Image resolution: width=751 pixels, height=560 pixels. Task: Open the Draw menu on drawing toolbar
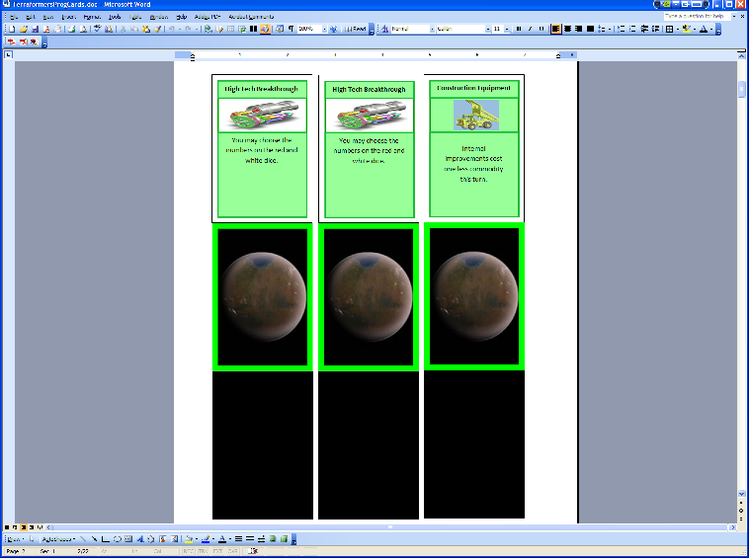pyautogui.click(x=16, y=539)
